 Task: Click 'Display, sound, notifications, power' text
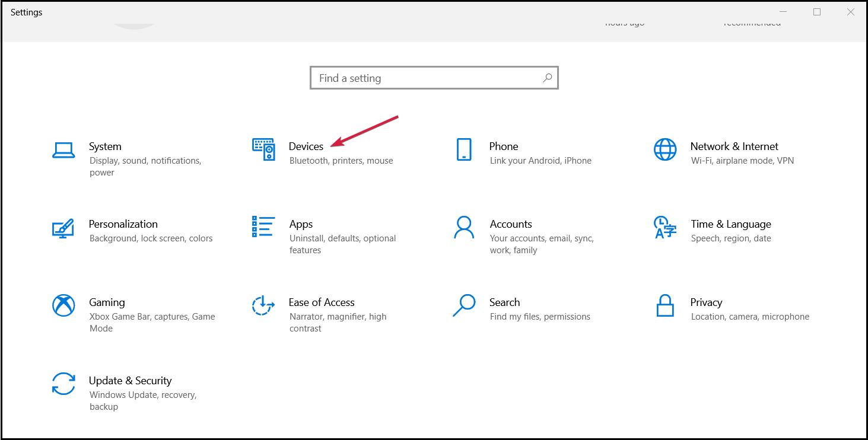point(145,167)
